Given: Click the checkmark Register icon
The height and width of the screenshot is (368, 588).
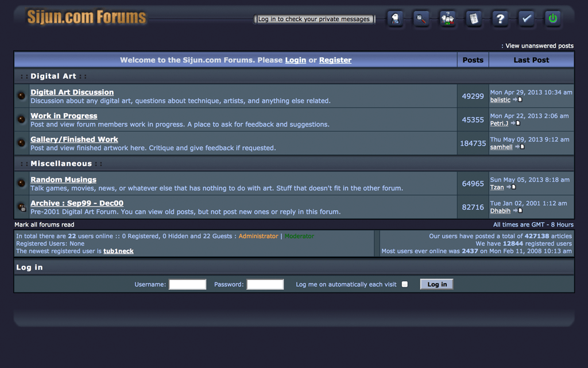Looking at the screenshot, I should coord(527,19).
